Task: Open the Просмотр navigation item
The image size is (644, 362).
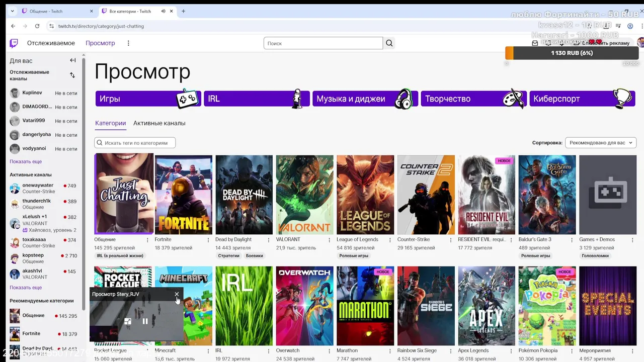Action: pos(100,43)
